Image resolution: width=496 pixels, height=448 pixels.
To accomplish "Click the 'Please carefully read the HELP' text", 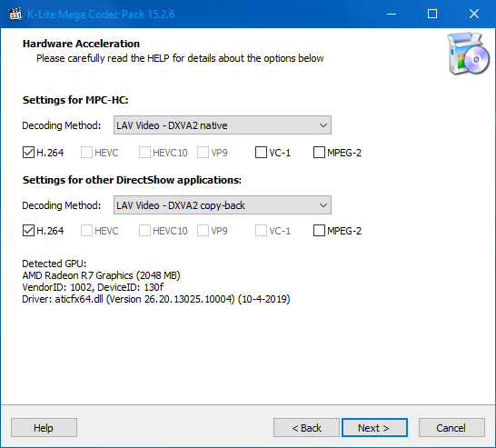I will click(180, 58).
